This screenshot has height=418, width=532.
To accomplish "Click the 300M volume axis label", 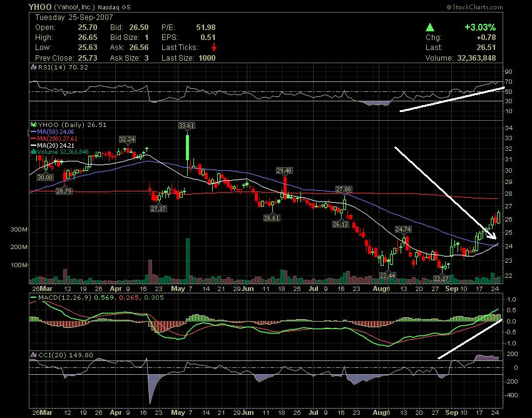I will (x=19, y=230).
